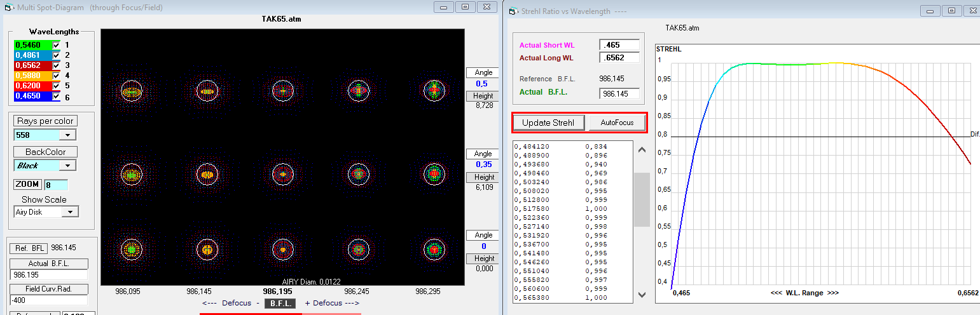Click the BackColor button
This screenshot has width=980, height=315.
(45, 152)
